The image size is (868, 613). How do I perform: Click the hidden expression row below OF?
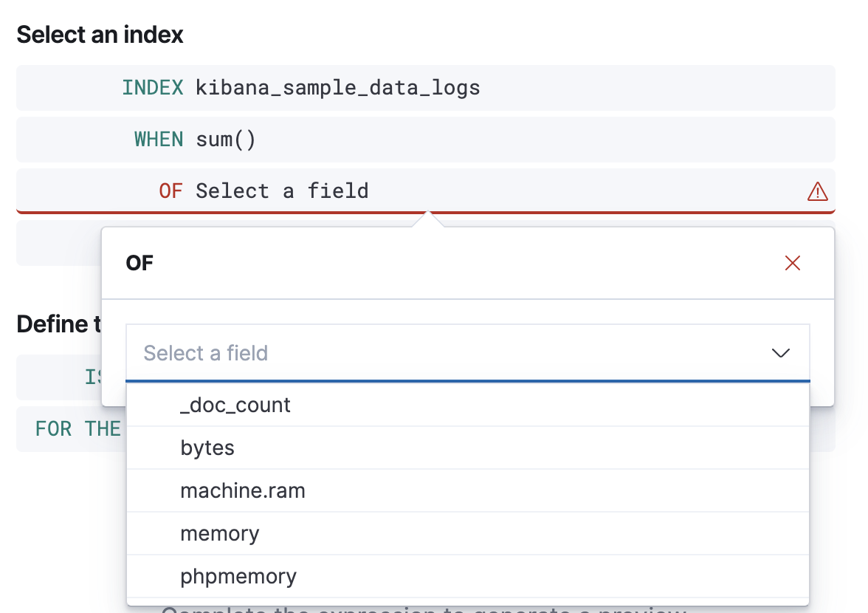click(58, 244)
